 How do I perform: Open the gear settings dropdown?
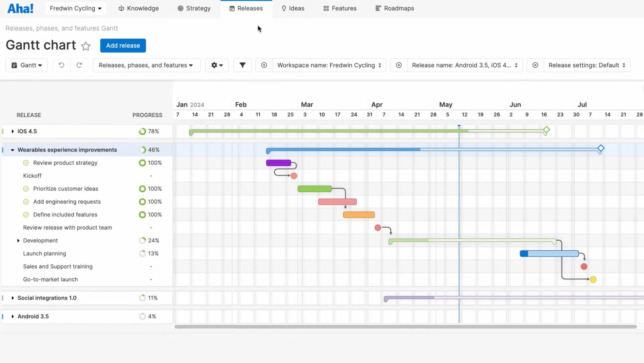click(x=217, y=65)
